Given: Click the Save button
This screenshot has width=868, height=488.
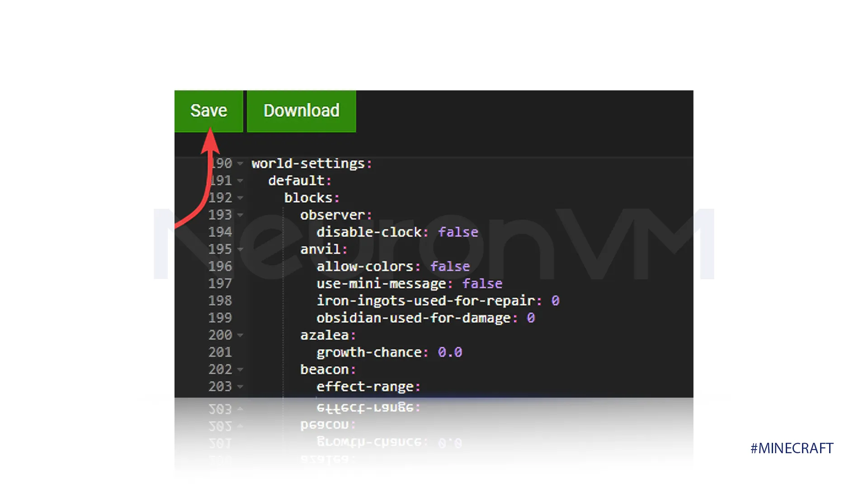Looking at the screenshot, I should [208, 110].
